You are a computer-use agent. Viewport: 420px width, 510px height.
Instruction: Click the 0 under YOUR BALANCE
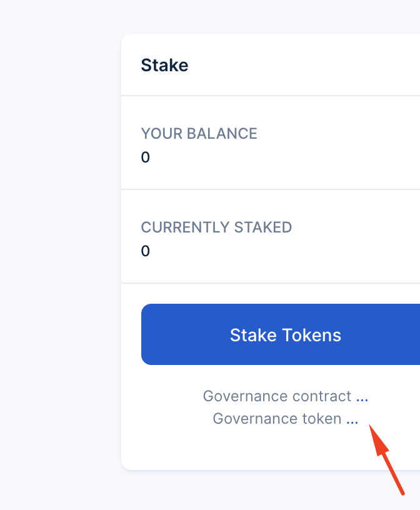pos(145,157)
